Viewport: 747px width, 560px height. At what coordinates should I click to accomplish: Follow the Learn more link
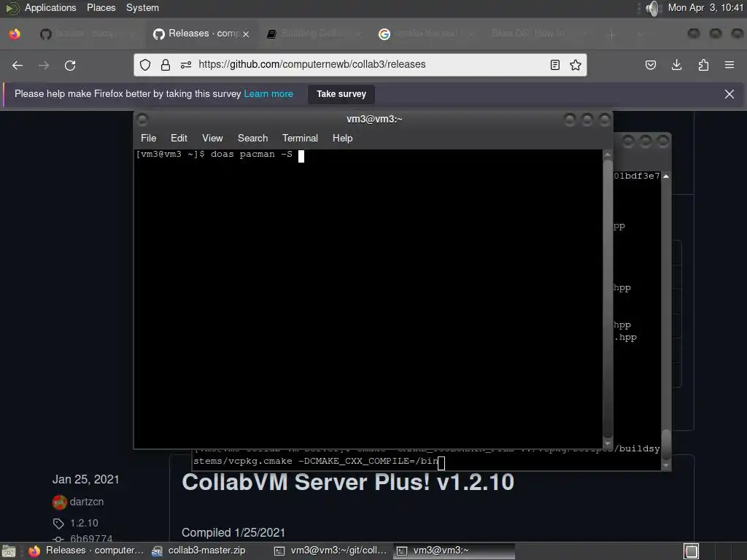(268, 94)
